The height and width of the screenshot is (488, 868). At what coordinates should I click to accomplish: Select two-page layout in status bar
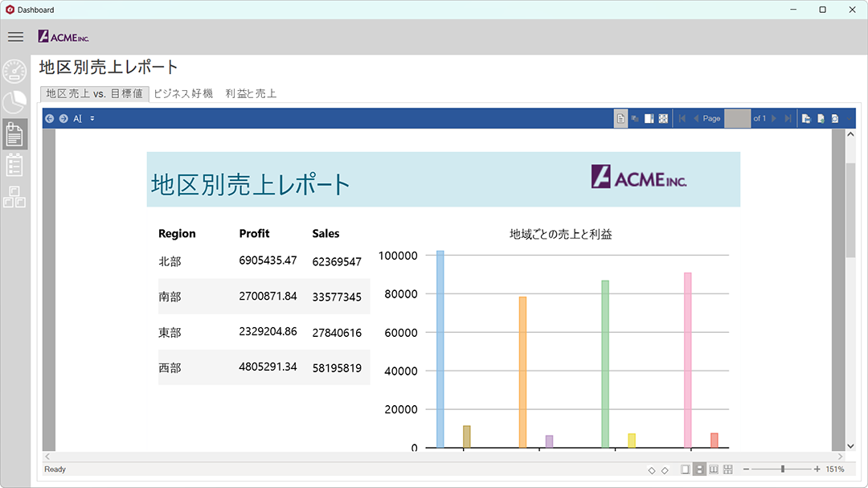point(714,470)
